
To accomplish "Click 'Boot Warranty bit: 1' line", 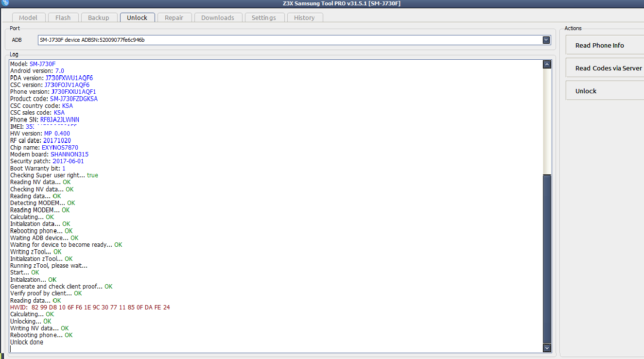I will [x=38, y=168].
